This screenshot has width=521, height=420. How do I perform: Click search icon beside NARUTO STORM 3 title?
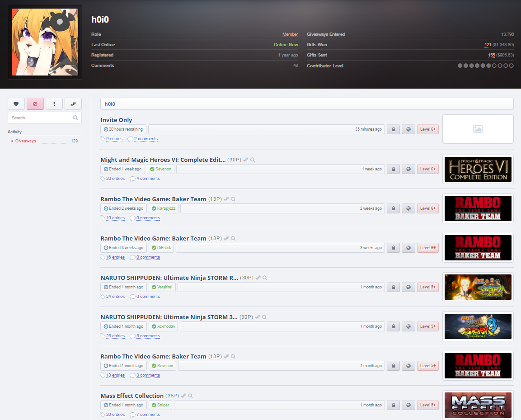[264, 317]
